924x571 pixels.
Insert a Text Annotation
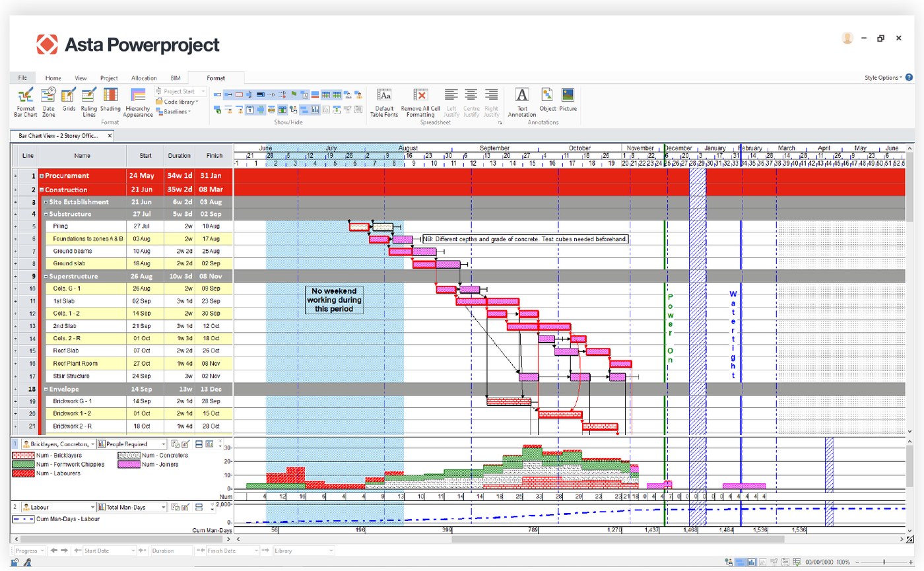pyautogui.click(x=522, y=102)
